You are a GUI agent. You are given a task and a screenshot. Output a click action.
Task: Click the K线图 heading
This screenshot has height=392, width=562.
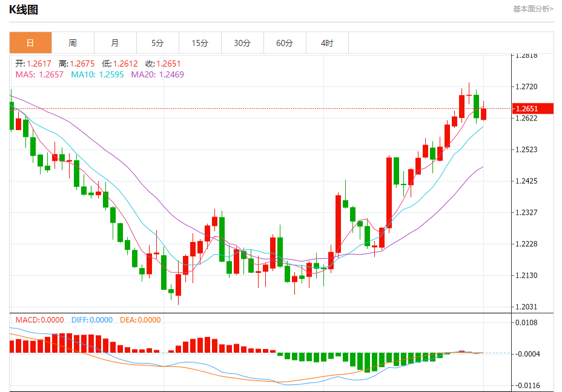point(23,10)
